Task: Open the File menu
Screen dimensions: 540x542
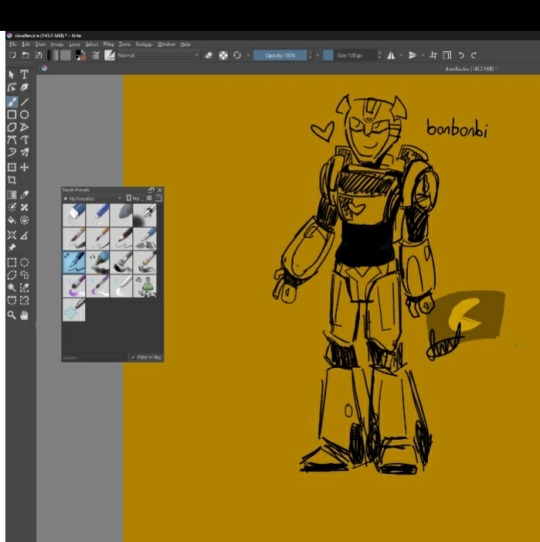Action: pos(13,44)
